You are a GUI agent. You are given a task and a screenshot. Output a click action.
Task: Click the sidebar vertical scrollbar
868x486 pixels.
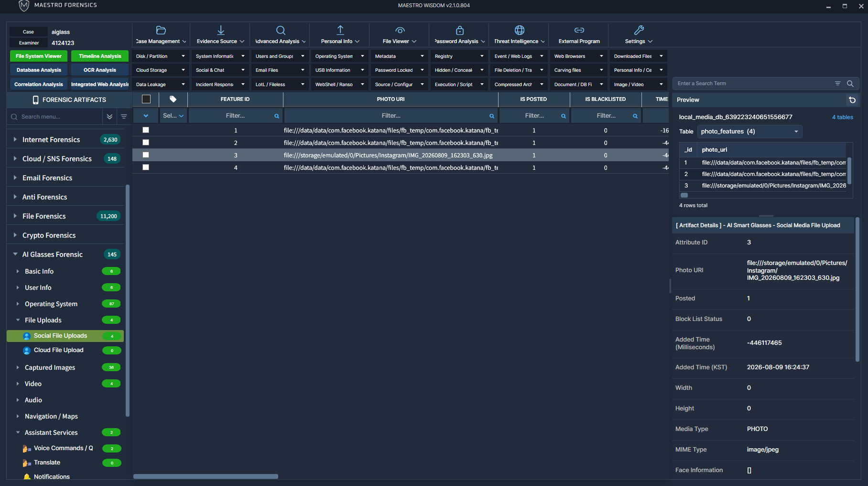pyautogui.click(x=128, y=301)
